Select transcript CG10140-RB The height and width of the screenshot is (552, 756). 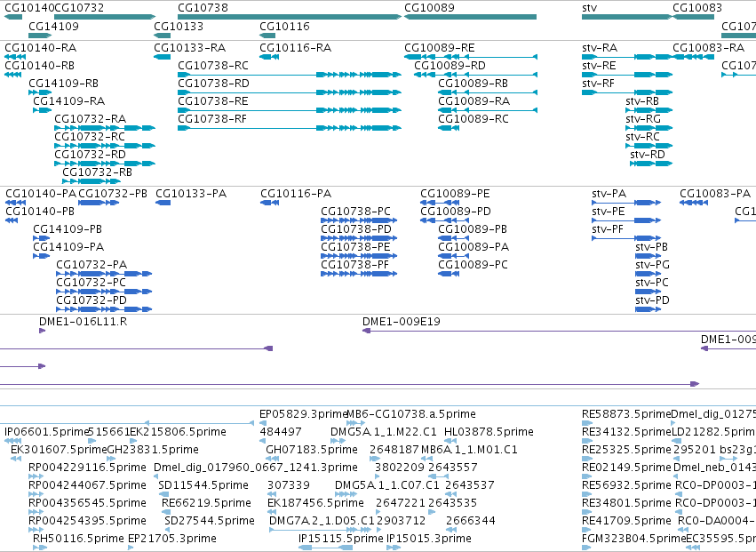click(40, 66)
